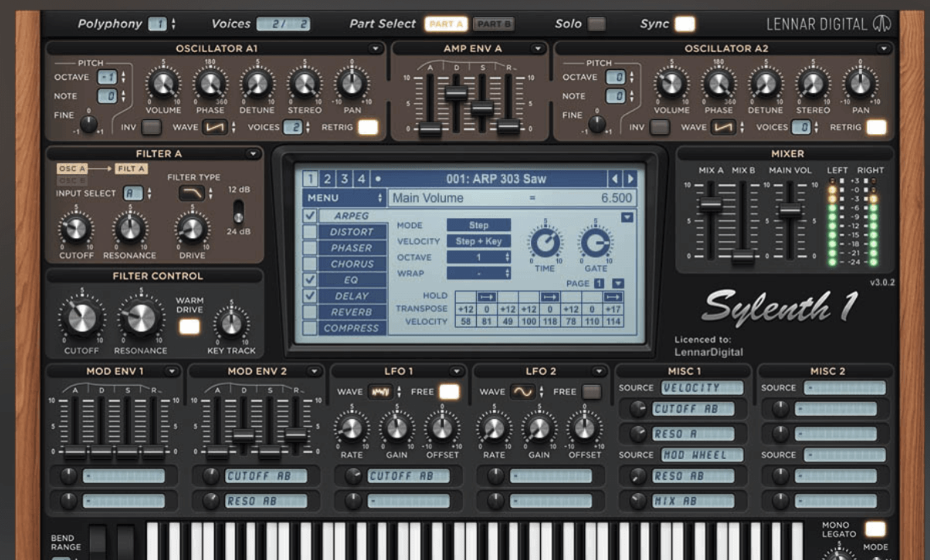The image size is (930, 560).
Task: Select the COMPRESS effect tab
Action: [352, 328]
